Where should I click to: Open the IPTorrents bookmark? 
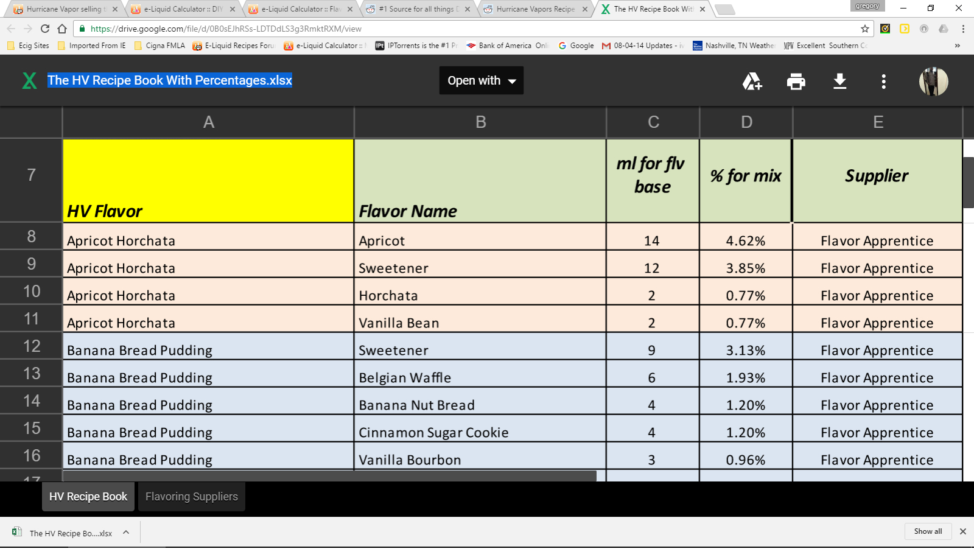416,46
